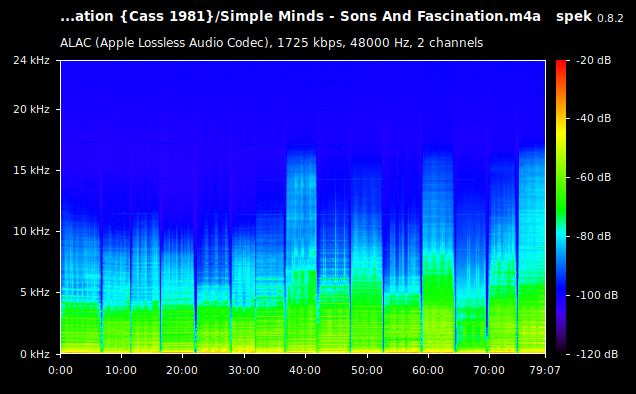Click the 5 kHz frequency label
The height and width of the screenshot is (394, 636).
(35, 292)
